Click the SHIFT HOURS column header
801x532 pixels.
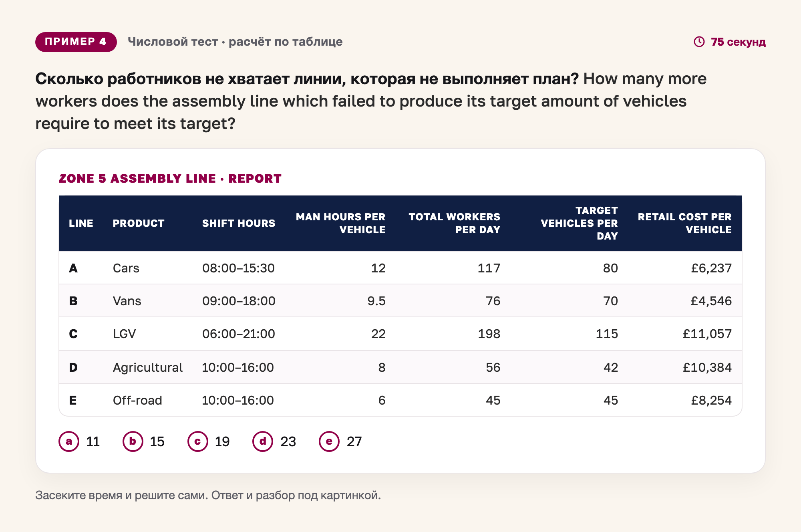[x=239, y=223]
